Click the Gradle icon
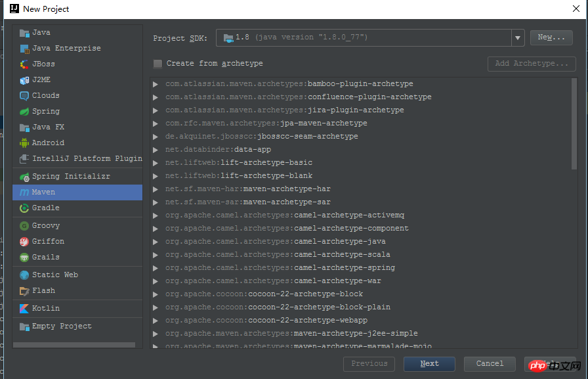 click(x=24, y=208)
